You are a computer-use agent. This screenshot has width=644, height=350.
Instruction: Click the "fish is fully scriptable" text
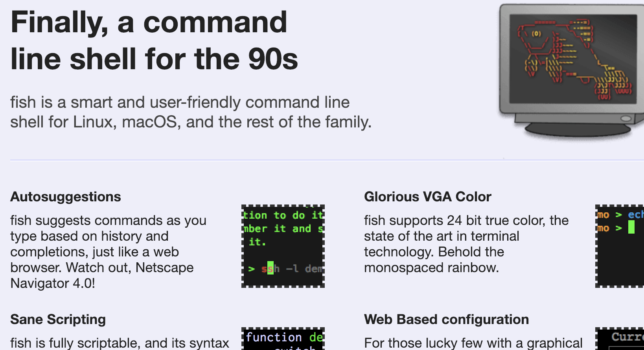point(120,343)
